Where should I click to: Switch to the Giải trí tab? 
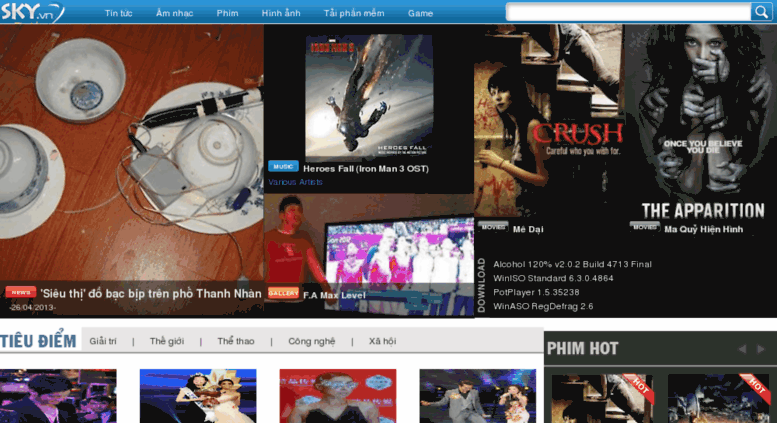coord(103,341)
